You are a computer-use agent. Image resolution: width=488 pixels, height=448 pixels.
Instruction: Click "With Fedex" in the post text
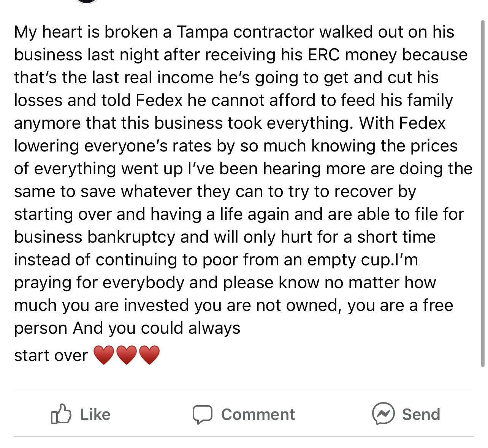pos(402,123)
